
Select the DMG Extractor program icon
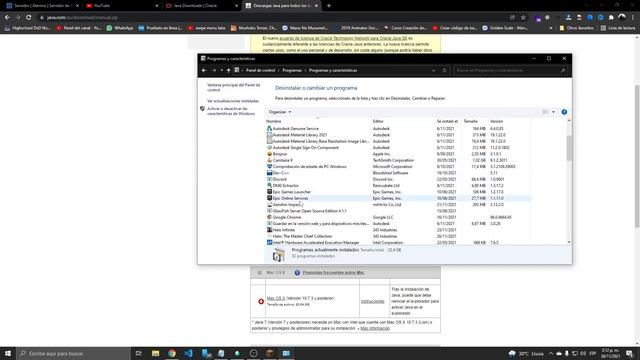pyautogui.click(x=269, y=186)
